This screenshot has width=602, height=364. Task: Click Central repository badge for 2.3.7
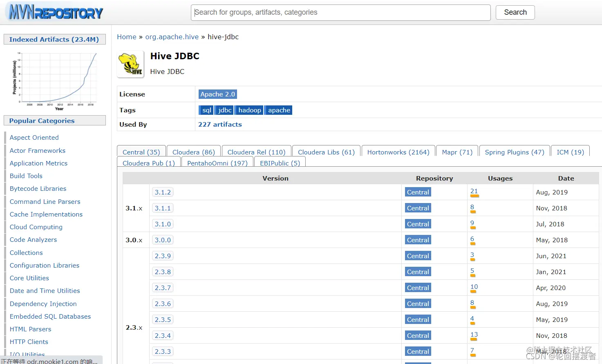tap(418, 288)
